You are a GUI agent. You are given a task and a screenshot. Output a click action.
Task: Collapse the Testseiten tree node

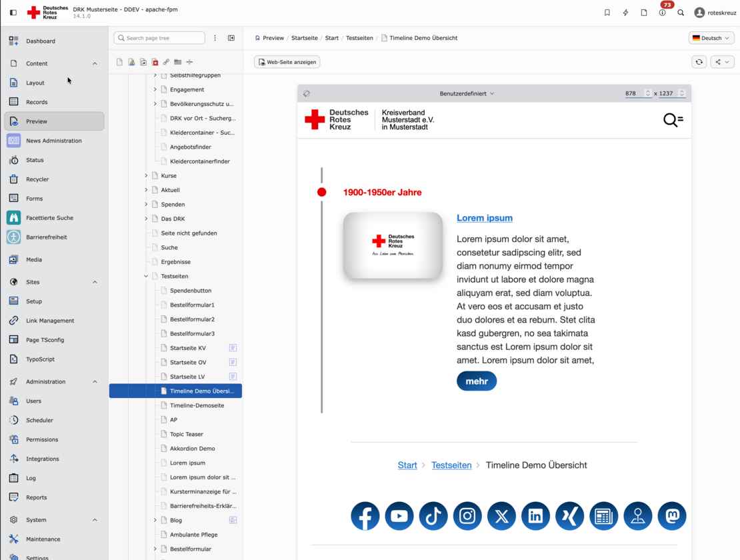(146, 276)
